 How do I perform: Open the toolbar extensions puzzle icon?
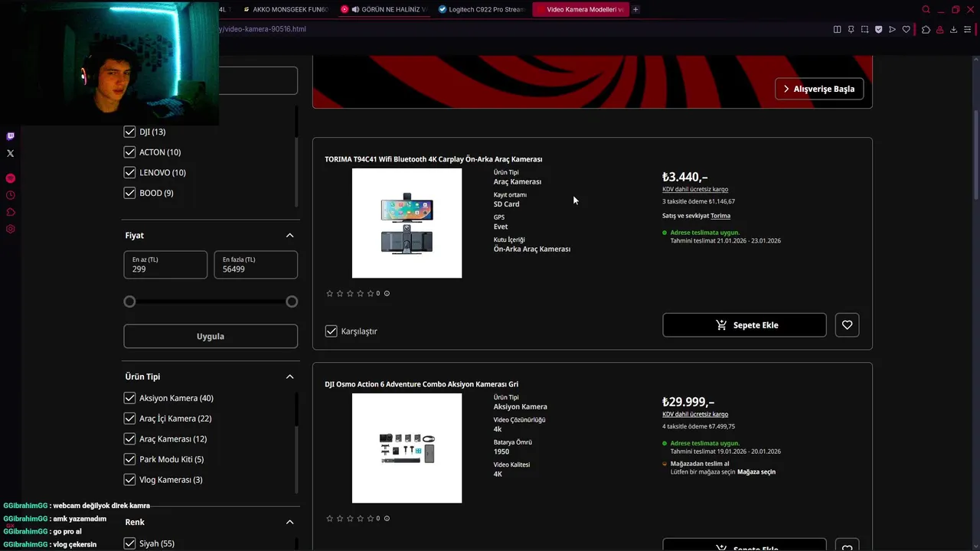pyautogui.click(x=926, y=29)
